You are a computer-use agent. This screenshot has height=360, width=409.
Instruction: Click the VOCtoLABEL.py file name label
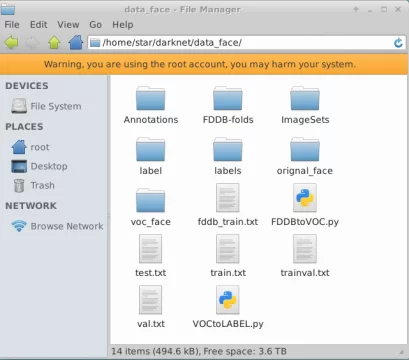[x=228, y=324]
